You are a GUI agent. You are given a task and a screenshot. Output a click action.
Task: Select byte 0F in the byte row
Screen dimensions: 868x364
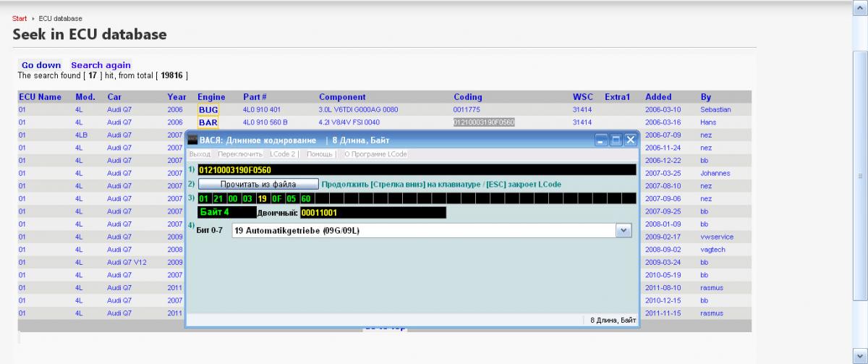click(x=276, y=198)
